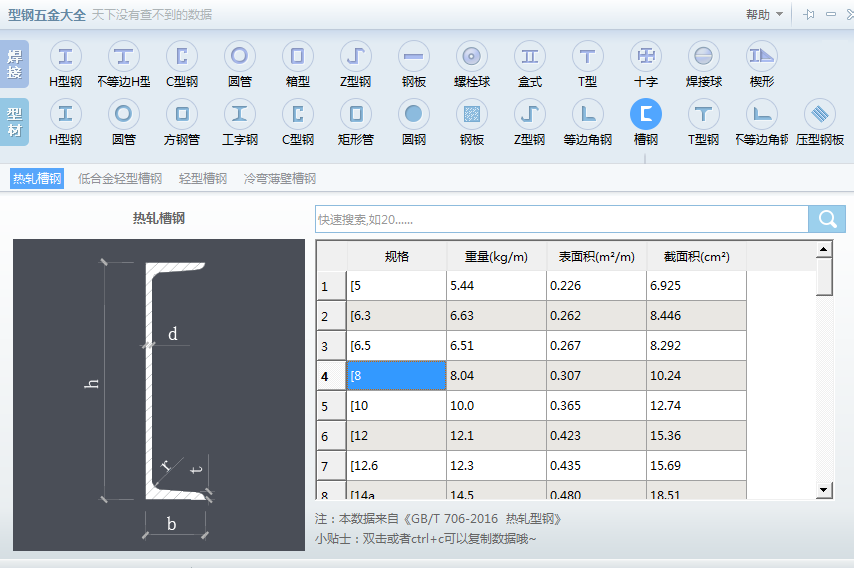The width and height of the screenshot is (854, 568).
Task: Select 型材 Z型钢 icon in second row
Action: point(530,114)
